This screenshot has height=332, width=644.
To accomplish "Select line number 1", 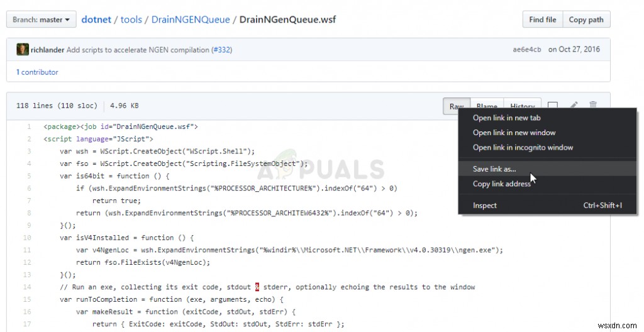I will pos(29,126).
